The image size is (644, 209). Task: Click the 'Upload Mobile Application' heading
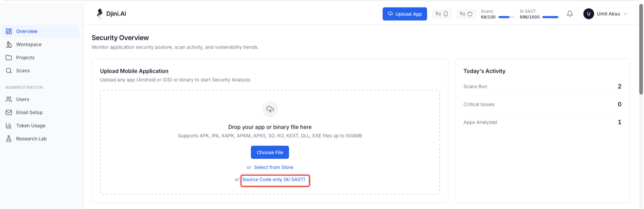134,71
